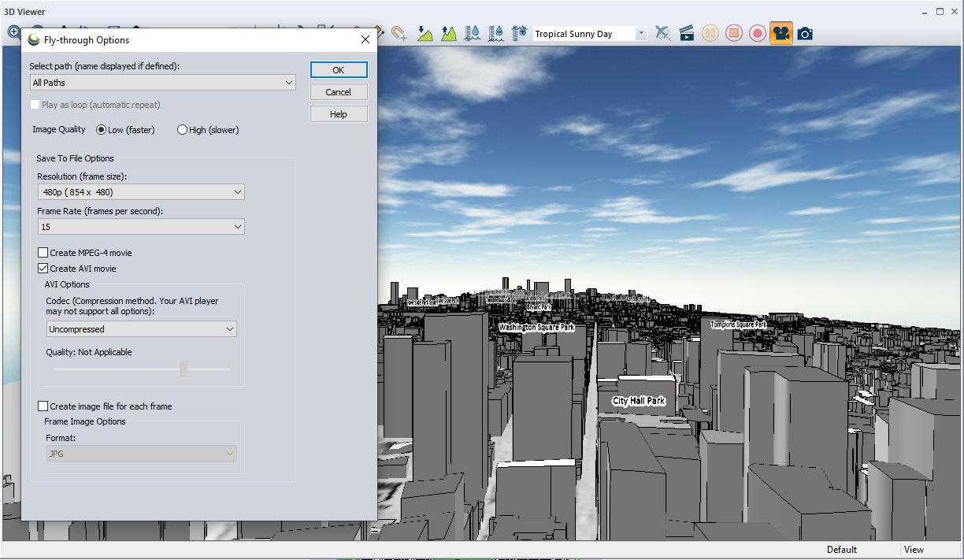Click the camera screenshot capture icon

805,33
